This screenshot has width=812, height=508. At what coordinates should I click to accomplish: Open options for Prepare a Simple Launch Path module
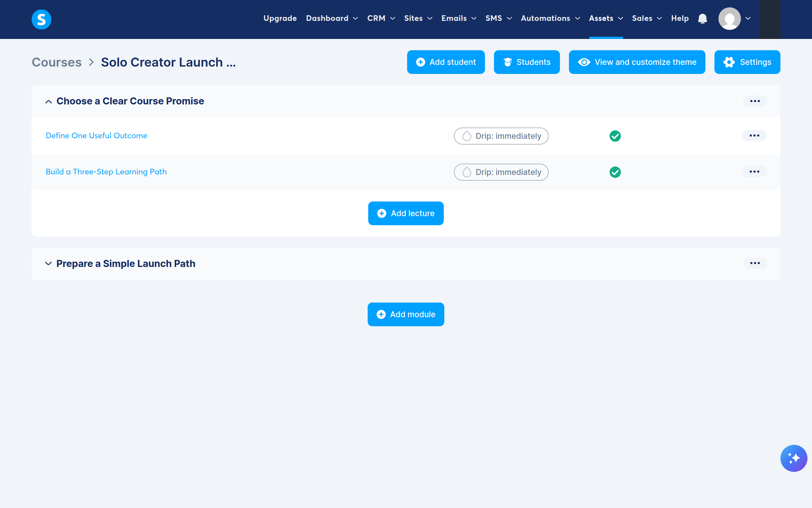click(754, 263)
